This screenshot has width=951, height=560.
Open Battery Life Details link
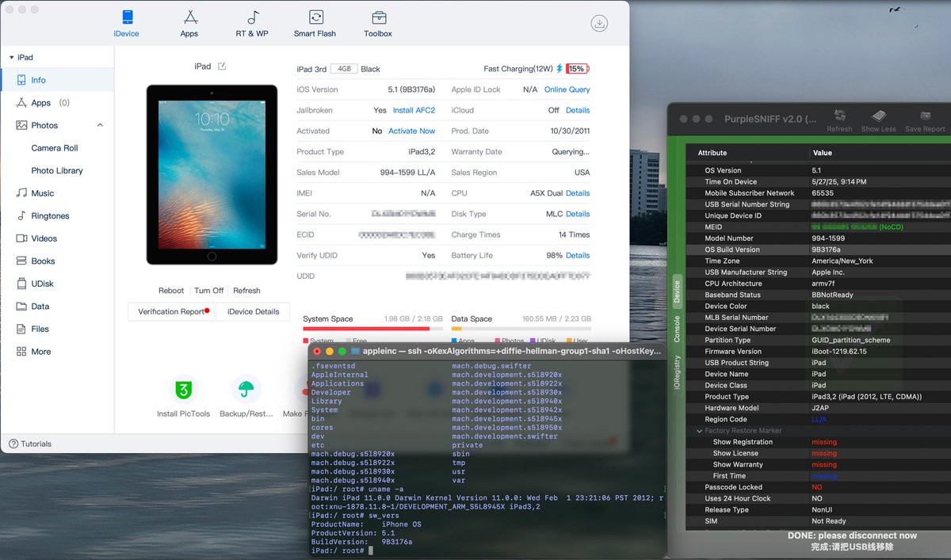(x=578, y=255)
